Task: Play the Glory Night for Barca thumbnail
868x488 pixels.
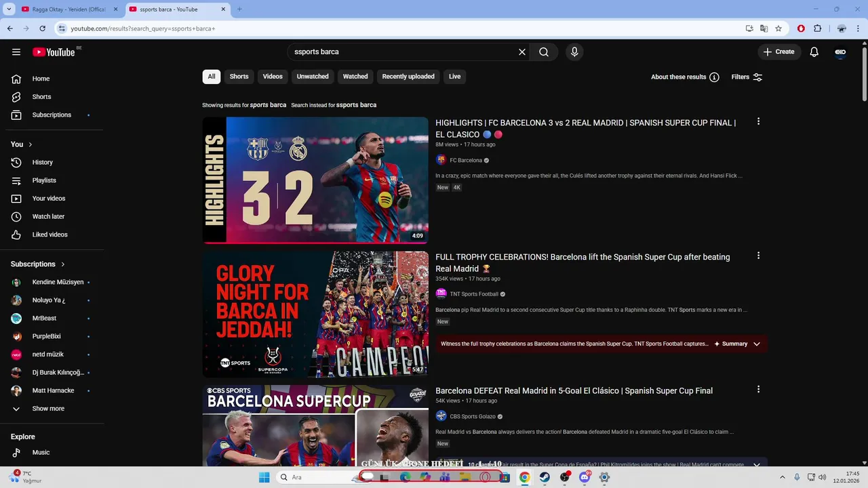Action: click(x=315, y=314)
